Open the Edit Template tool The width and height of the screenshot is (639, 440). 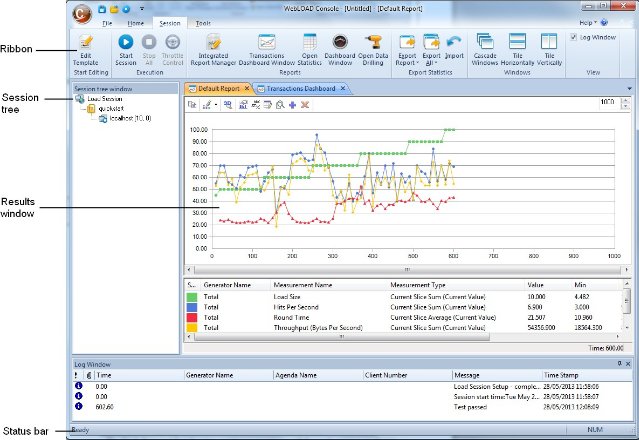point(86,42)
